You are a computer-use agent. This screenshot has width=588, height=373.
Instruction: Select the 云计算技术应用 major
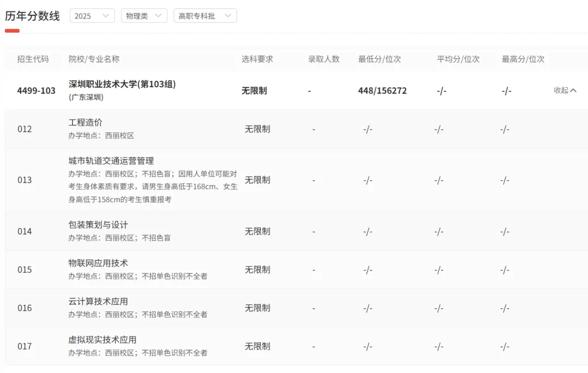pyautogui.click(x=98, y=301)
